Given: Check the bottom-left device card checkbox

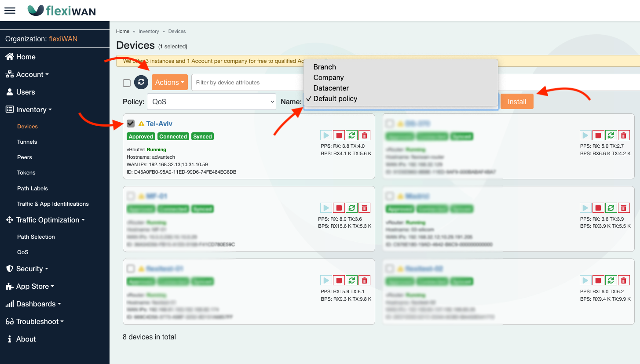Looking at the screenshot, I should coord(131,269).
